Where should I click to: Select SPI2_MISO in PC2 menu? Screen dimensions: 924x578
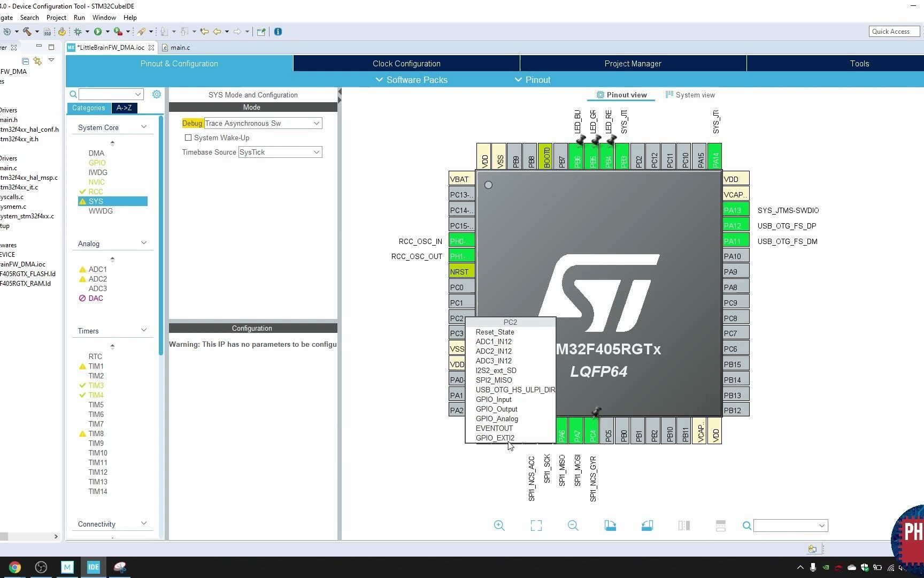click(494, 380)
